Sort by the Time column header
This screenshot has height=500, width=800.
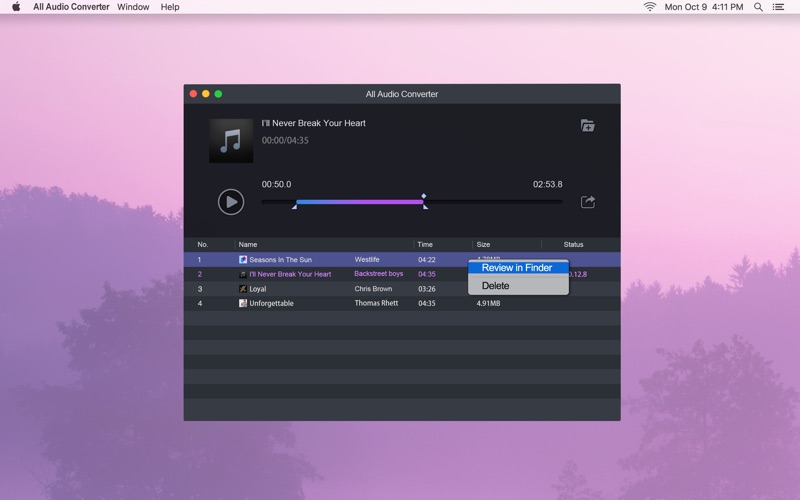pyautogui.click(x=425, y=244)
